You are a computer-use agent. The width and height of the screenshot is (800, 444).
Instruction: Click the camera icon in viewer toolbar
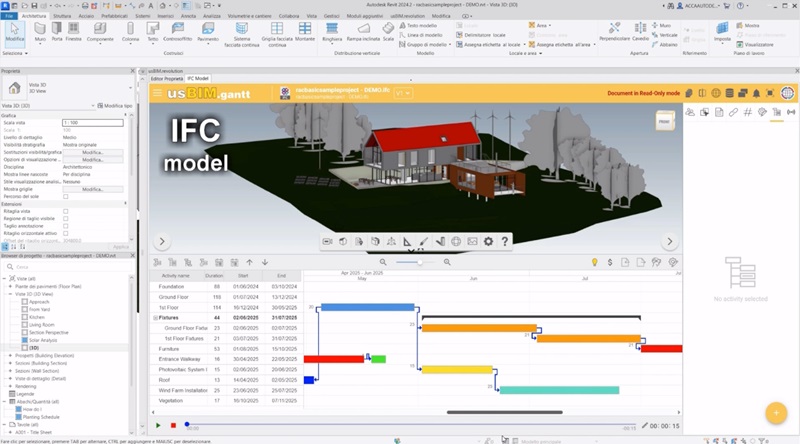point(328,241)
